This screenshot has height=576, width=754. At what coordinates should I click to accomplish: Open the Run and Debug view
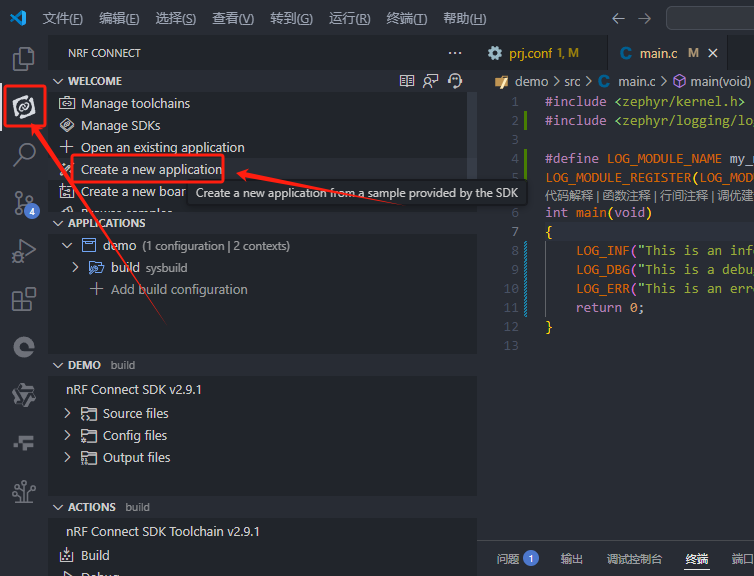click(x=24, y=251)
